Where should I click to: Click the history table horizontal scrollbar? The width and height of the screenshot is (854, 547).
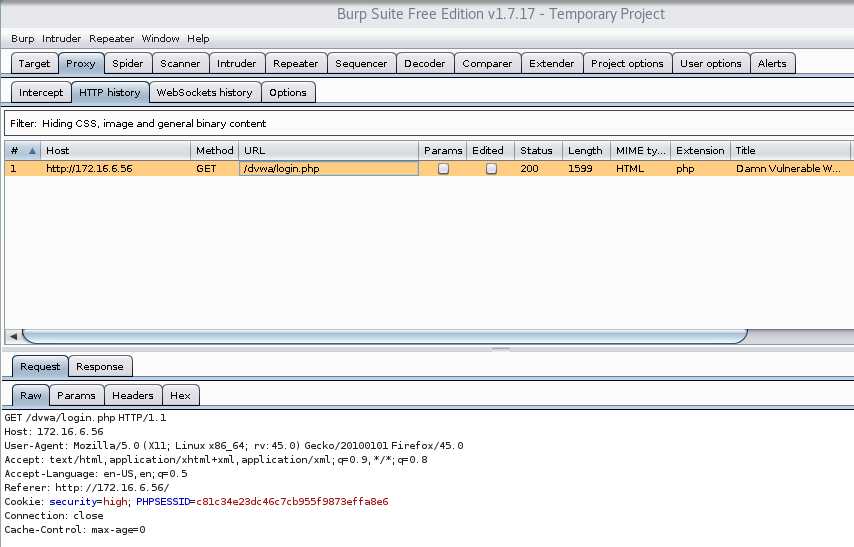click(385, 336)
